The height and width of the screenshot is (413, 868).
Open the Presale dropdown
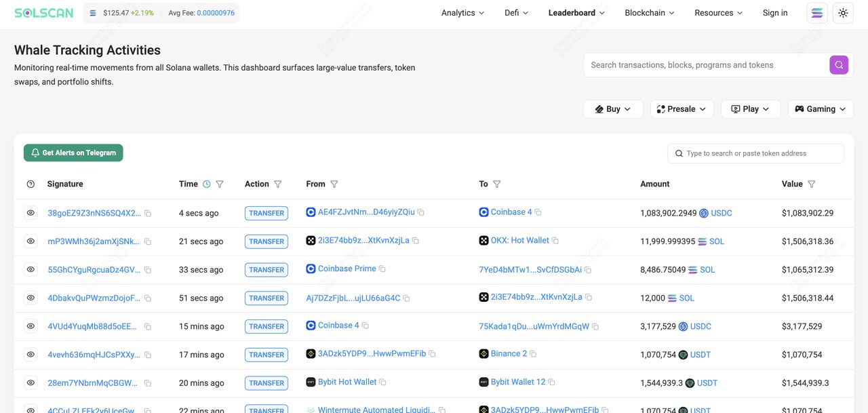pos(682,109)
